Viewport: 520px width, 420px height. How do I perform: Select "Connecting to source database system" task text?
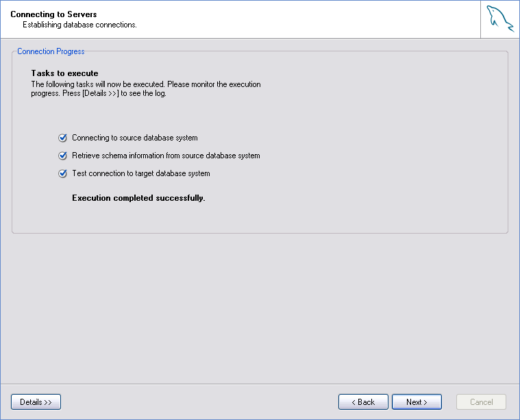point(134,138)
